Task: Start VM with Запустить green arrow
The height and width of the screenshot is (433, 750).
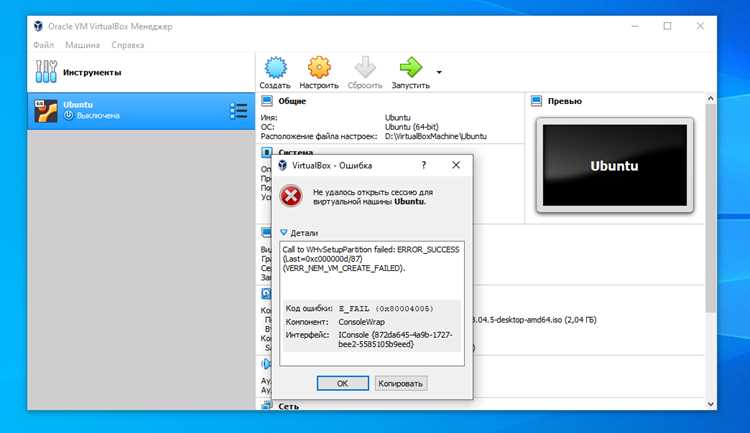Action: coord(411,67)
